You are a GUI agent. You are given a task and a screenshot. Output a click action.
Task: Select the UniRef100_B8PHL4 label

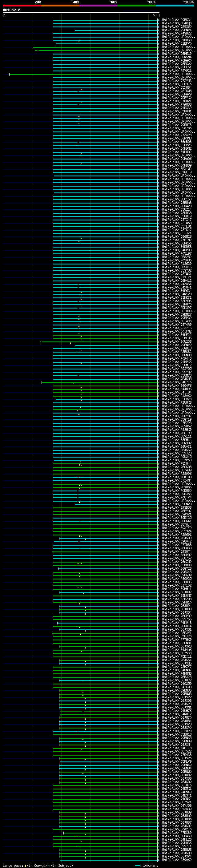176,440
